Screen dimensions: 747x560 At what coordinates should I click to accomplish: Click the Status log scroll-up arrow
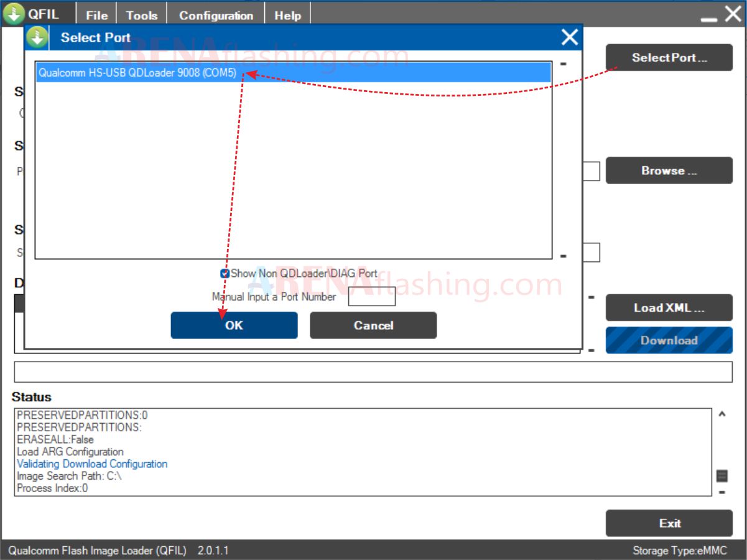click(x=722, y=414)
